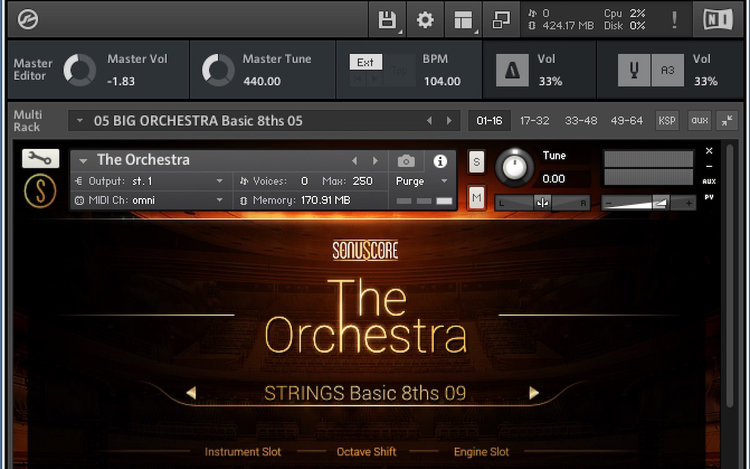Load next instrument via header right arrow
The image size is (750, 469).
(375, 161)
